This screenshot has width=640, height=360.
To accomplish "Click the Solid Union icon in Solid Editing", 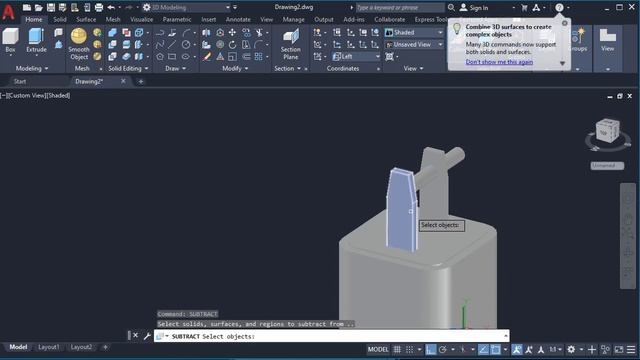I will (112, 32).
